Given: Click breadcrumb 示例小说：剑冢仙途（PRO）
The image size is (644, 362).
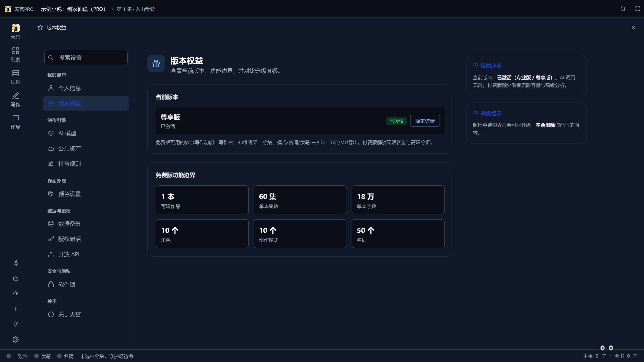Looking at the screenshot, I should click(73, 9).
